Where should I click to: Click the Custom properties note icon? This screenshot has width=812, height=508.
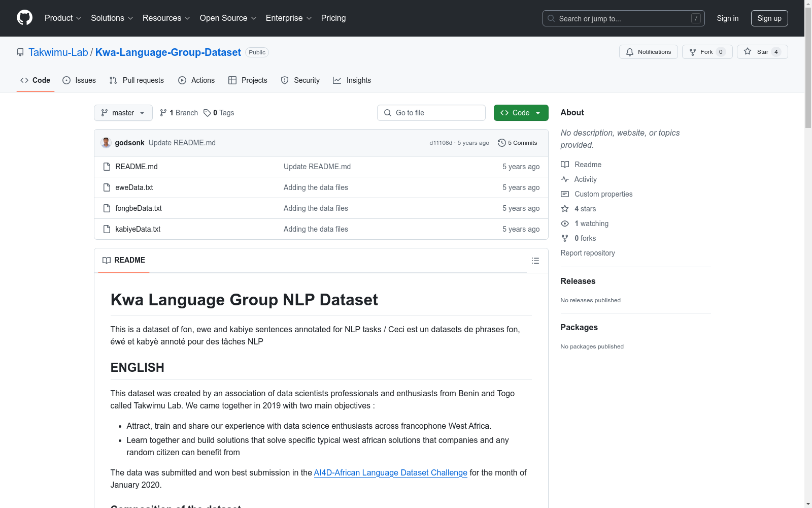[565, 194]
